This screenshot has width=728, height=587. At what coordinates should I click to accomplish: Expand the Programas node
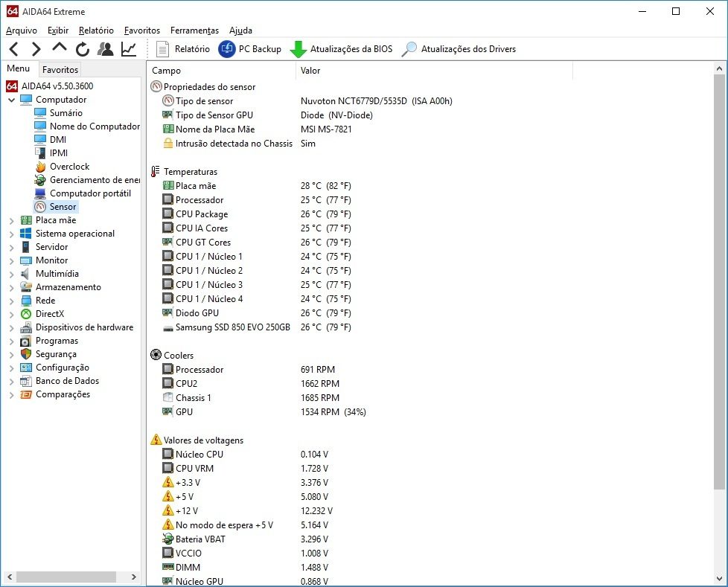pos(12,341)
